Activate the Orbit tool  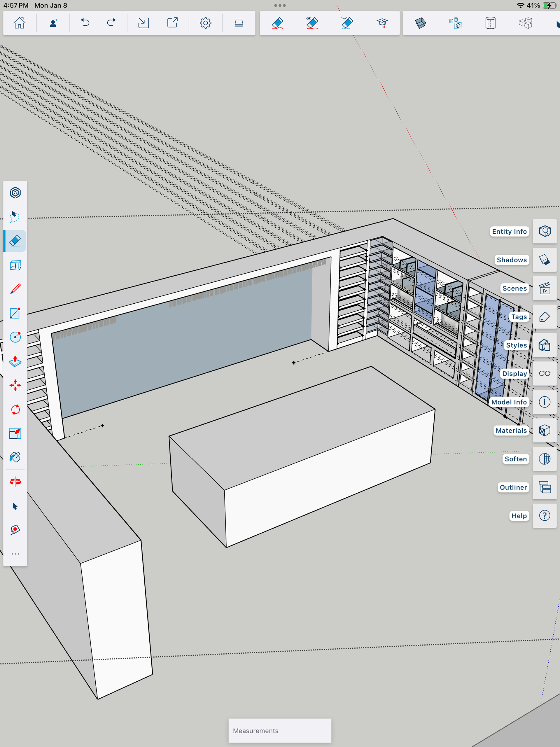tap(15, 482)
